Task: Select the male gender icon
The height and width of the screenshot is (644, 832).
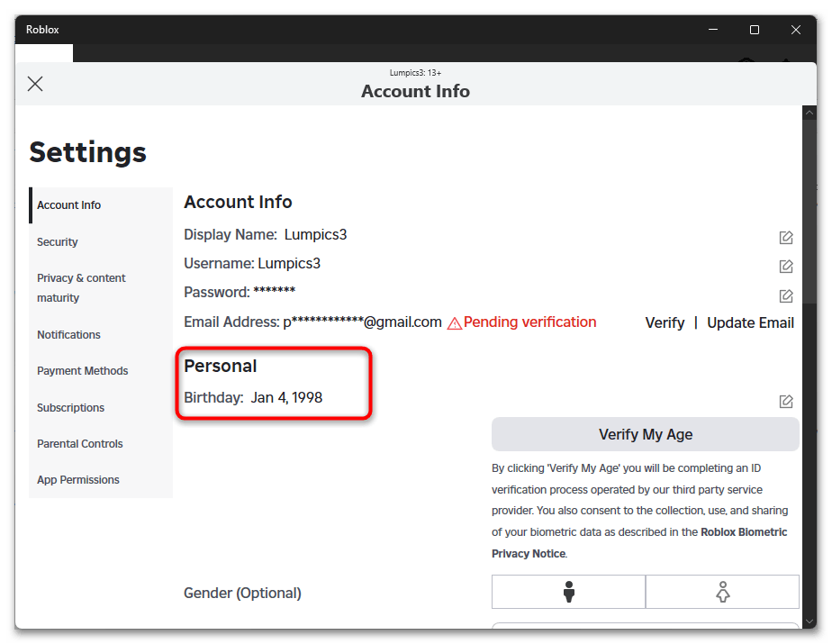Action: [568, 592]
